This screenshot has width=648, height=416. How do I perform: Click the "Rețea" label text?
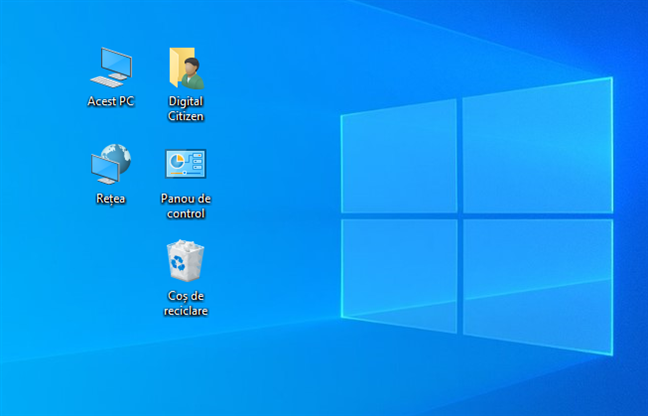[x=111, y=199]
